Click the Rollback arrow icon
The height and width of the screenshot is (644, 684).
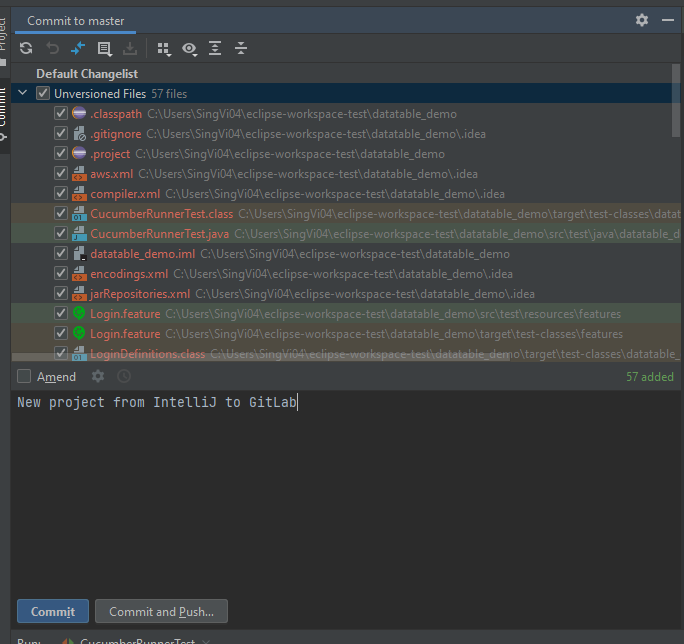pyautogui.click(x=52, y=48)
